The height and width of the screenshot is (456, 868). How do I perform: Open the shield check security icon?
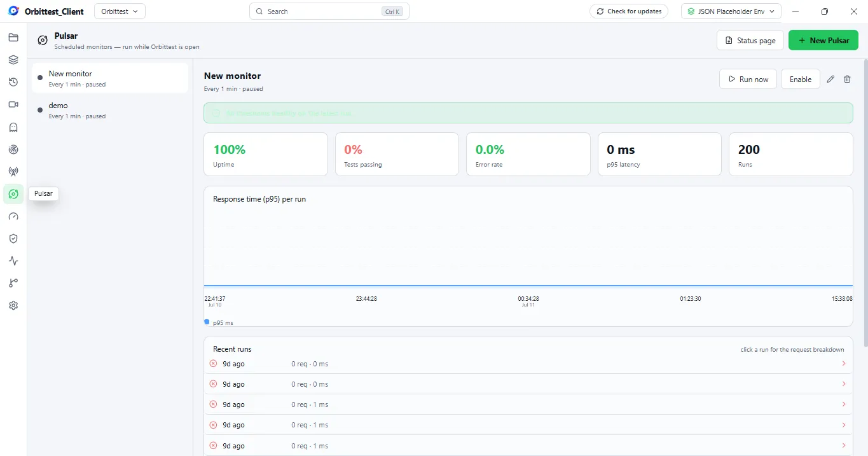[x=13, y=238]
